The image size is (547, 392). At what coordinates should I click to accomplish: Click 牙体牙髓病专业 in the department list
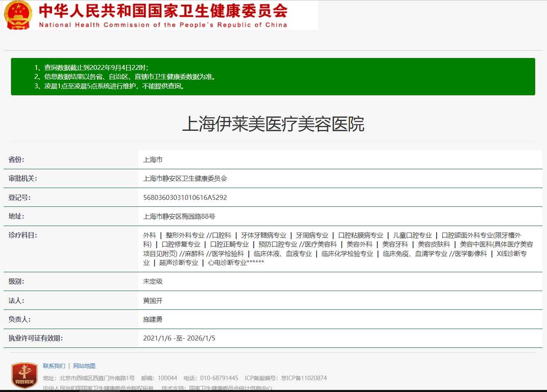(264, 235)
